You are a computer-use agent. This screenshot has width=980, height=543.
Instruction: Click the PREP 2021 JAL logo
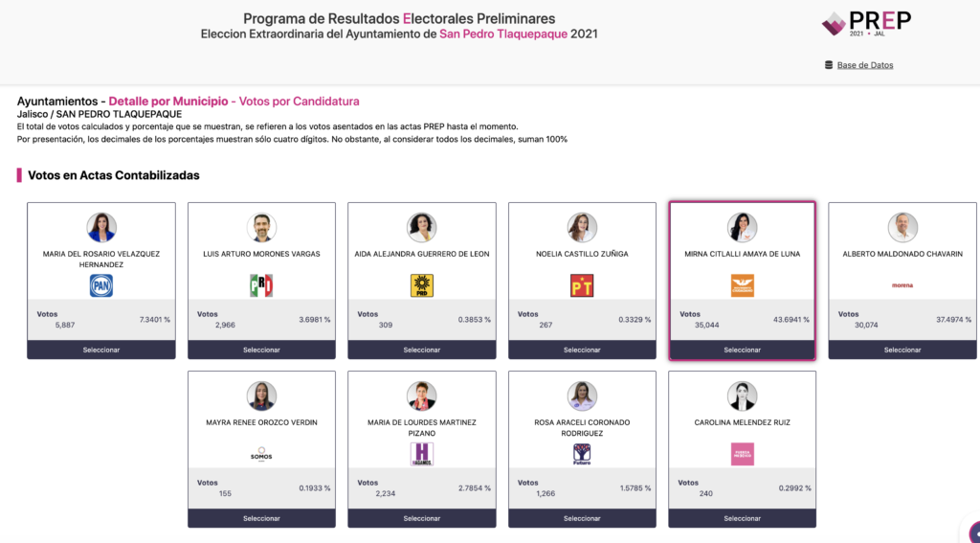pos(867,23)
